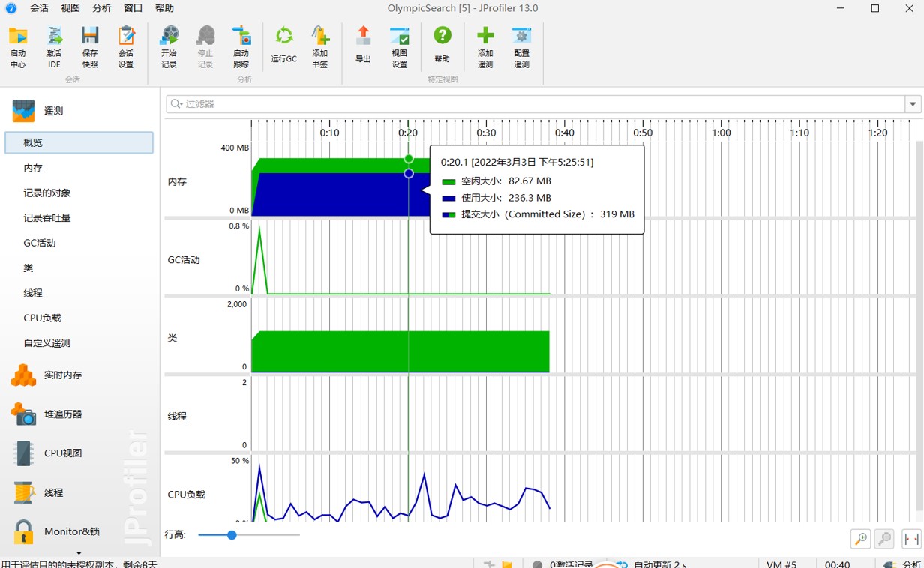The height and width of the screenshot is (568, 924).
Task: Click the blue used-size point on memory graph
Action: (x=409, y=173)
